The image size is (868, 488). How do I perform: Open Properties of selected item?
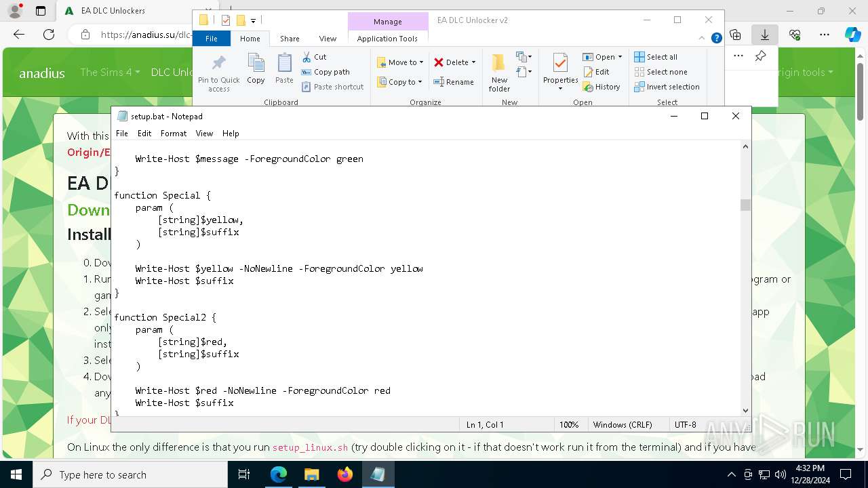tap(560, 73)
